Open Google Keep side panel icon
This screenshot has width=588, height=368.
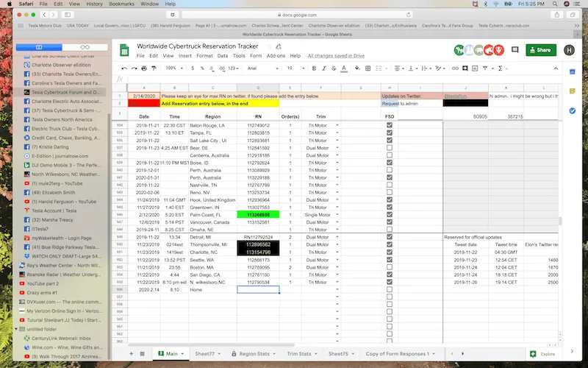coord(573,91)
